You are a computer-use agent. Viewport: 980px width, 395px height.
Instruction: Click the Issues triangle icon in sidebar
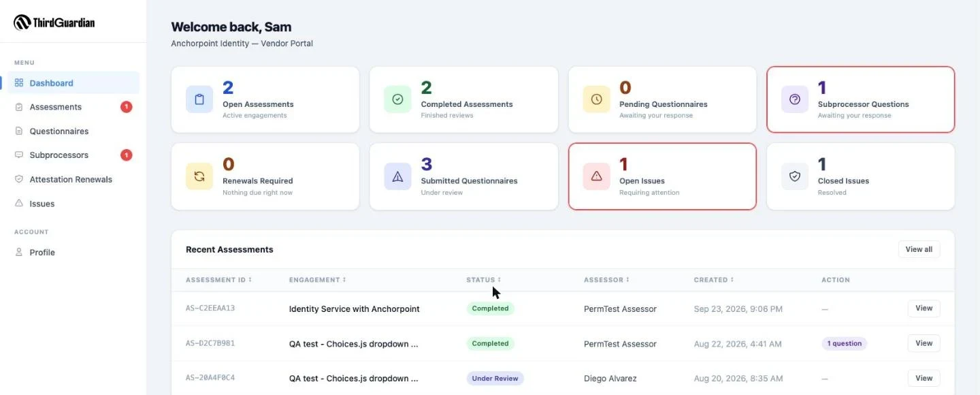click(19, 204)
